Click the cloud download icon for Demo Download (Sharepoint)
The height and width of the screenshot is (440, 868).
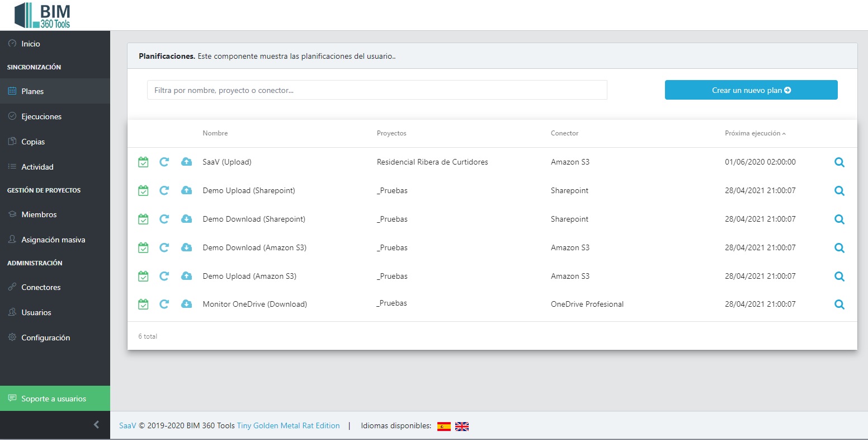(187, 219)
